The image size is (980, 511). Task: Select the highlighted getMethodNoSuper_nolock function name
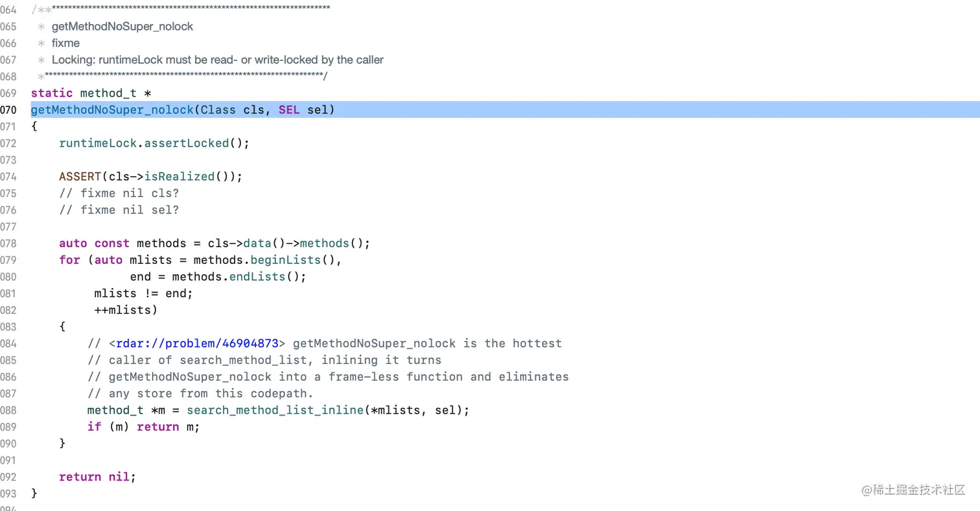pos(111,110)
